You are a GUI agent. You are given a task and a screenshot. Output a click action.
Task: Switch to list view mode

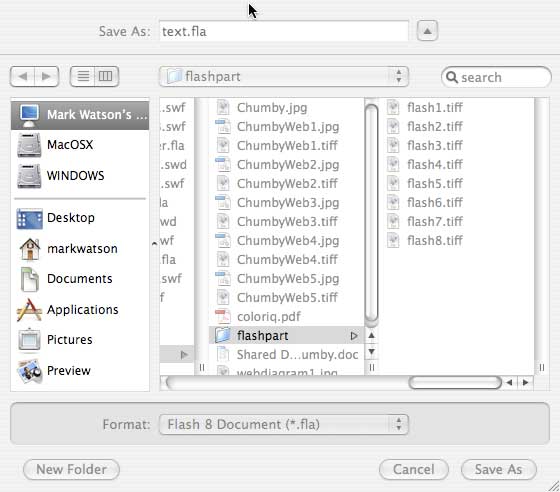point(83,76)
